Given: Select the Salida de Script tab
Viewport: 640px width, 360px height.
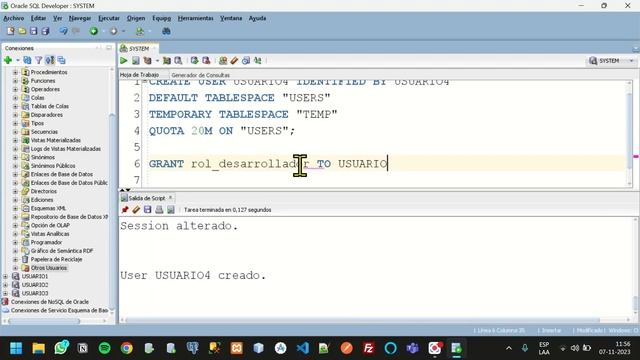Looking at the screenshot, I should (x=147, y=198).
